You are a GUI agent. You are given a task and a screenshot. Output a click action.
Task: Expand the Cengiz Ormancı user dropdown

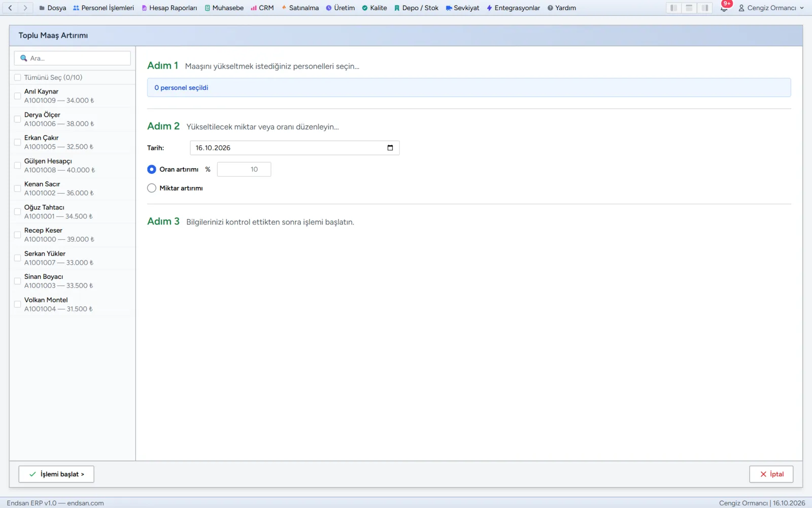tap(771, 8)
